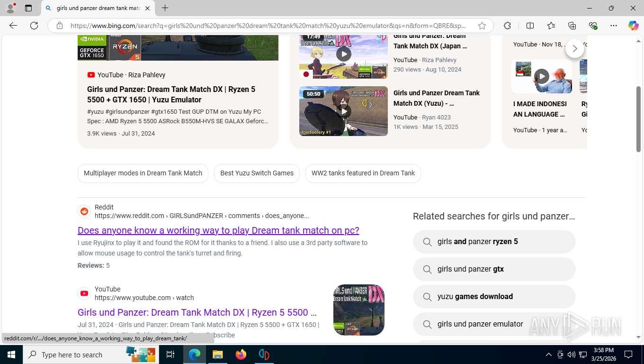
Task: Select the girls und panzer search tab
Action: click(x=98, y=8)
